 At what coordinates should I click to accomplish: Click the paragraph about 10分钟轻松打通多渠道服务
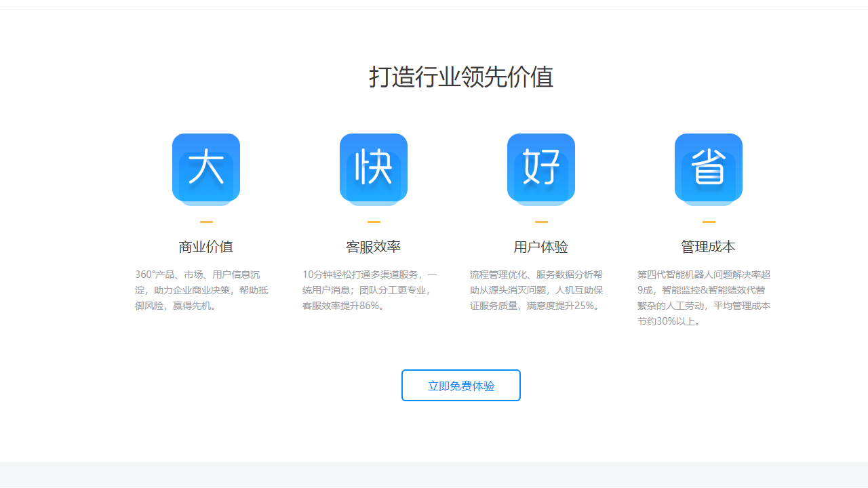[370, 290]
